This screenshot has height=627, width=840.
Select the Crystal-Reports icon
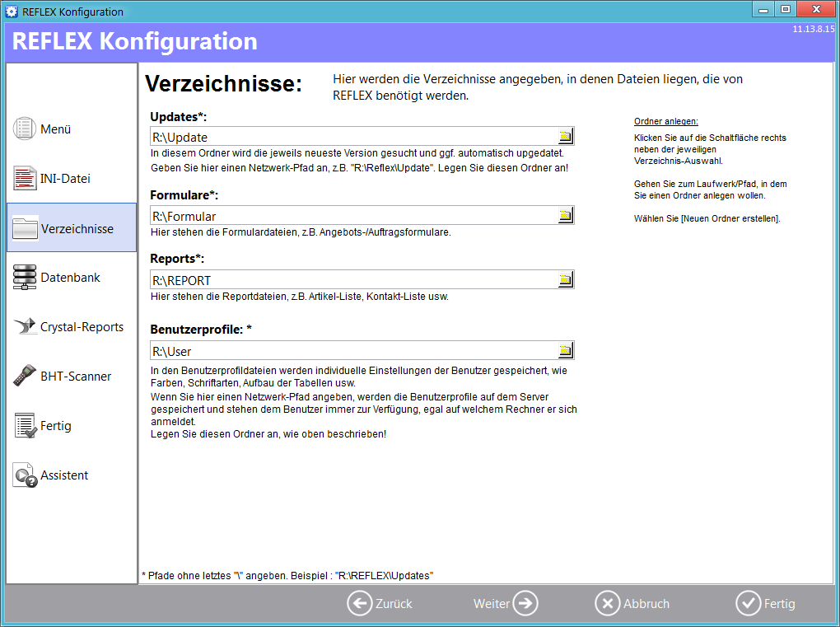pos(25,326)
